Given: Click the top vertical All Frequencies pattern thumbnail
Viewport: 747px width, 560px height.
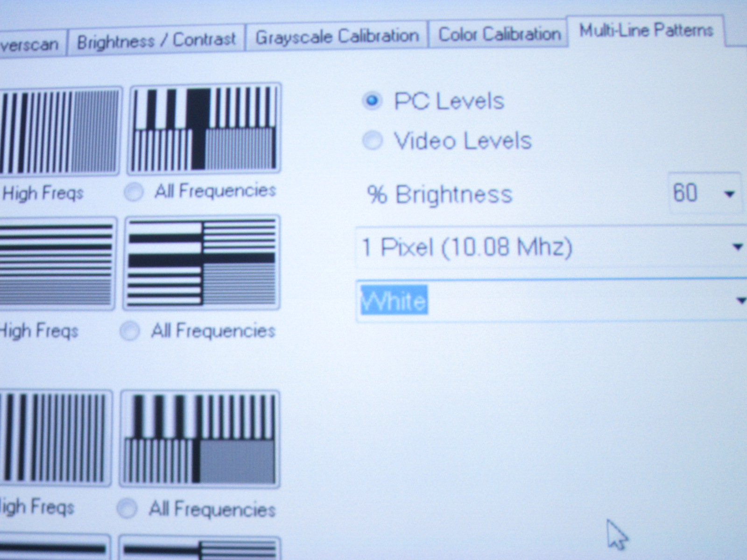Looking at the screenshot, I should point(205,128).
